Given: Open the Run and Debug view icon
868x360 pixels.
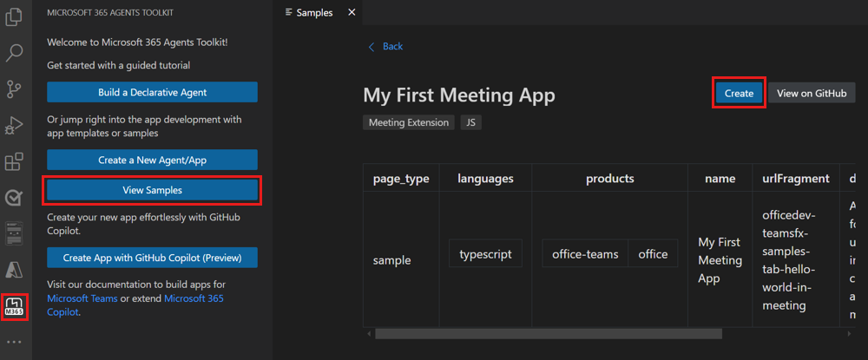Looking at the screenshot, I should tap(13, 126).
